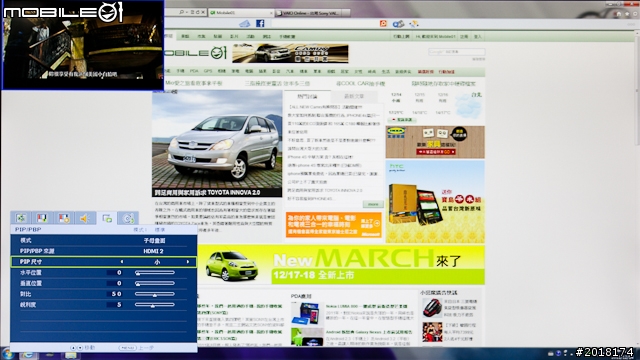Viewport: 640px width, 360px height.
Task: Click the New MARCH banner advertisement
Action: [x=341, y=265]
